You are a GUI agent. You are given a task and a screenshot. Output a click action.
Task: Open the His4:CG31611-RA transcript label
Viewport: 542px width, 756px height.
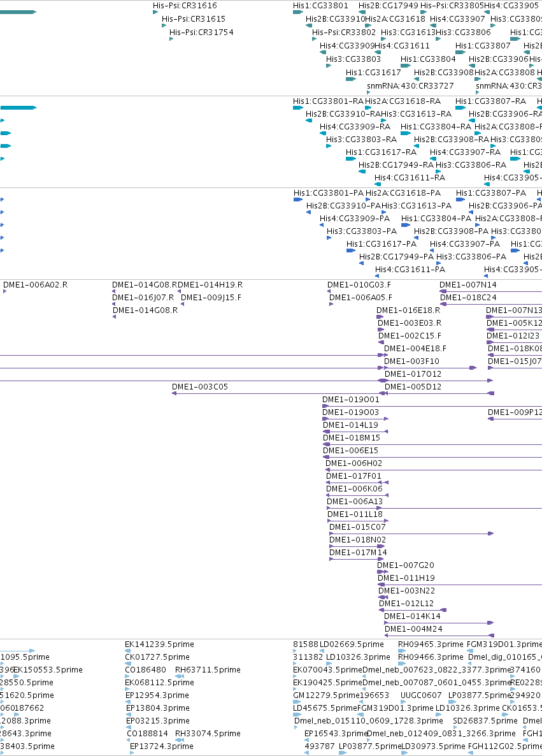(410, 178)
